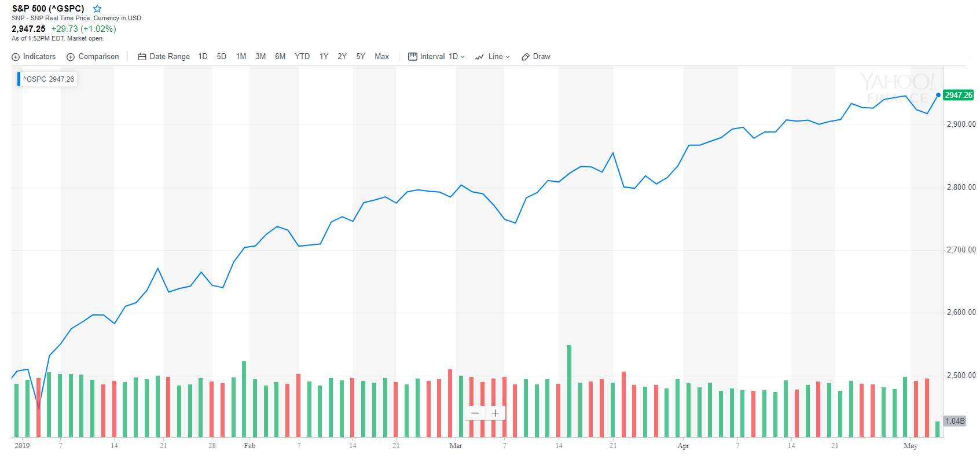
Task: Click the Interval chart icon
Action: (x=412, y=56)
